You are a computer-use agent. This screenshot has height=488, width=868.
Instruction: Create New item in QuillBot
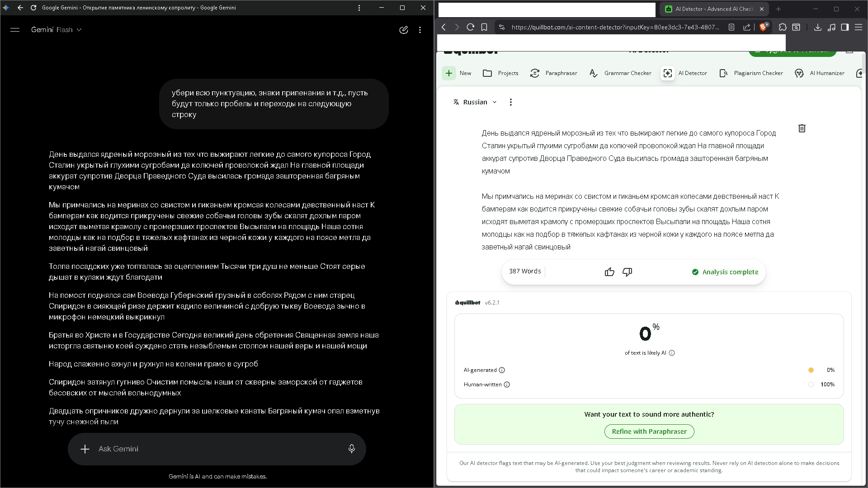[x=457, y=73]
